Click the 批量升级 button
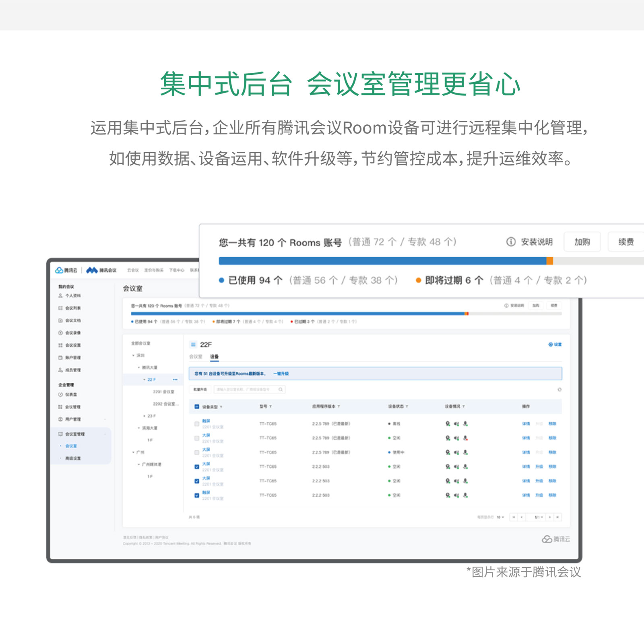 point(200,390)
